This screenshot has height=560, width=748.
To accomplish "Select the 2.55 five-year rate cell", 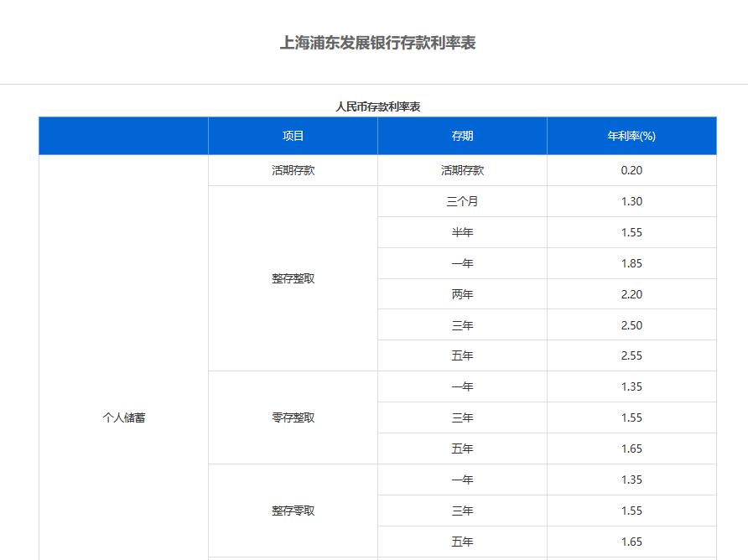I will [x=631, y=355].
